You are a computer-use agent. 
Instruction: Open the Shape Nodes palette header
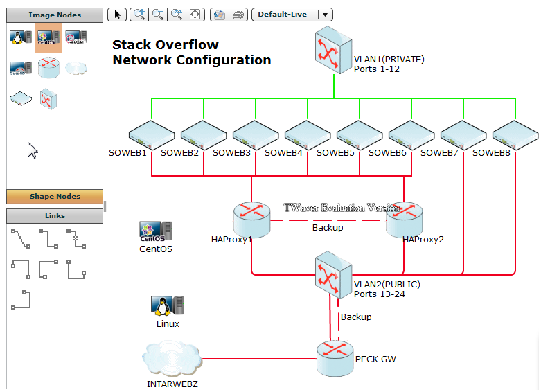55,196
